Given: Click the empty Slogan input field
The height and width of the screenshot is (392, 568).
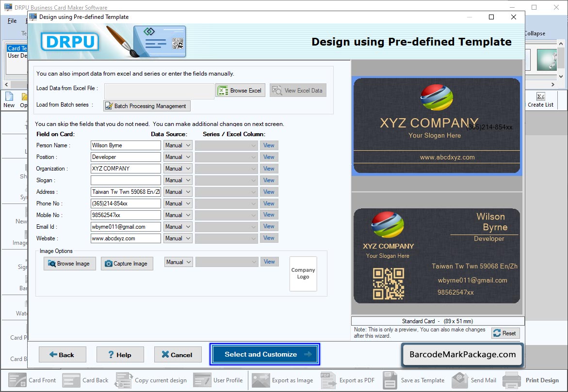Looking at the screenshot, I should (126, 180).
